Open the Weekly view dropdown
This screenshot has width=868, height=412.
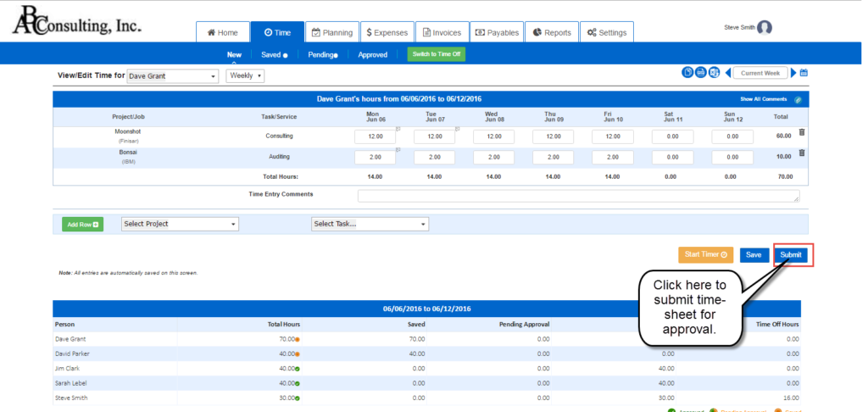click(x=245, y=75)
